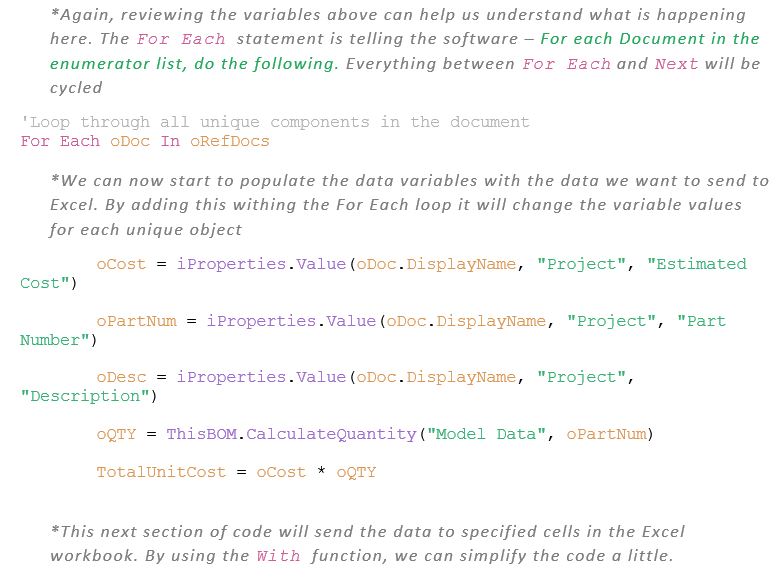Click the pink Next keyword
Viewport: 782px width, 579px height.
(676, 63)
